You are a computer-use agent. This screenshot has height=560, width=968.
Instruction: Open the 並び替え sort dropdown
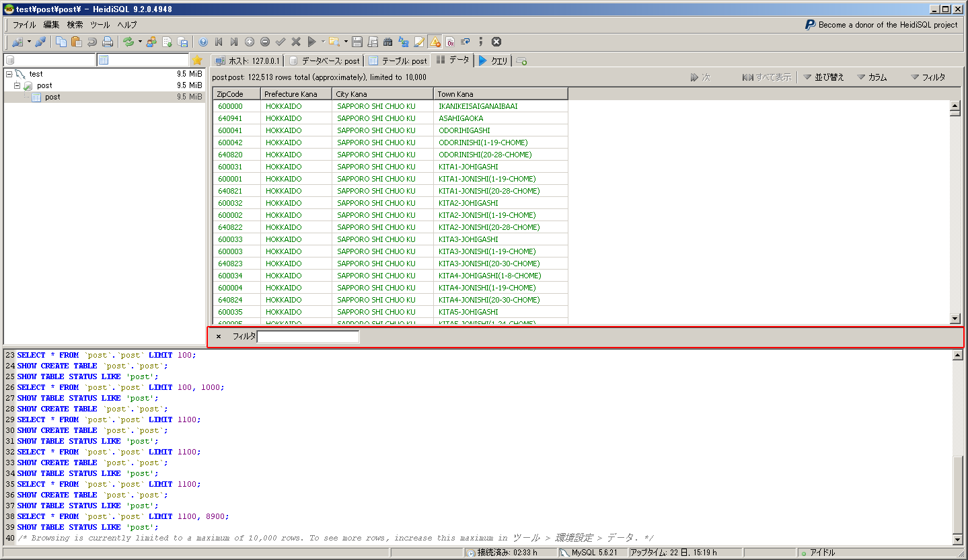pyautogui.click(x=823, y=77)
